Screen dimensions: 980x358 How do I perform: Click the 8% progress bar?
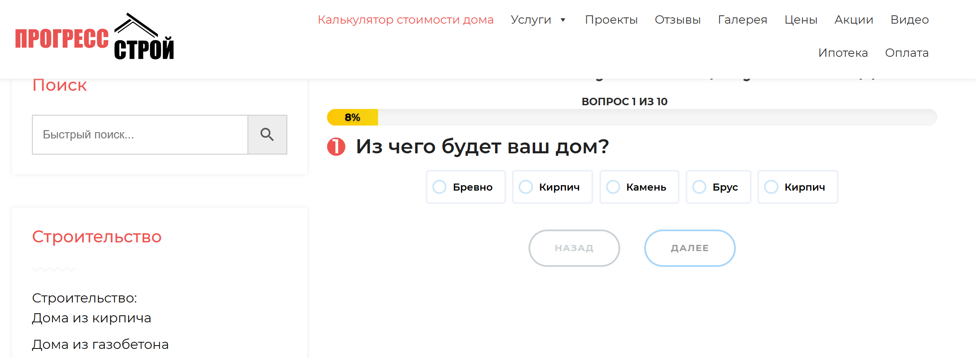(x=352, y=117)
